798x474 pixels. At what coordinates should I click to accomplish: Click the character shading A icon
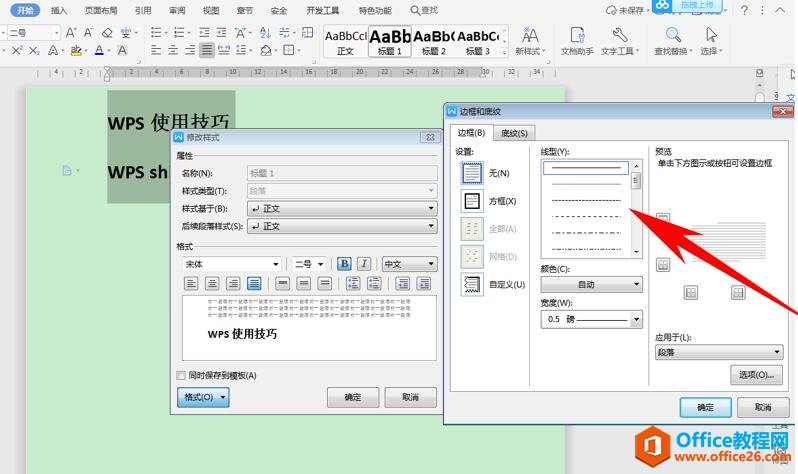122,50
